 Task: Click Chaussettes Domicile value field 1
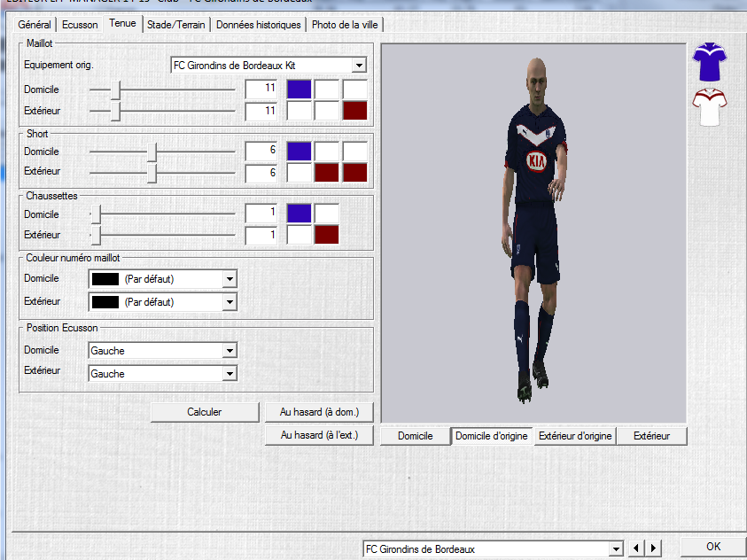pos(261,214)
